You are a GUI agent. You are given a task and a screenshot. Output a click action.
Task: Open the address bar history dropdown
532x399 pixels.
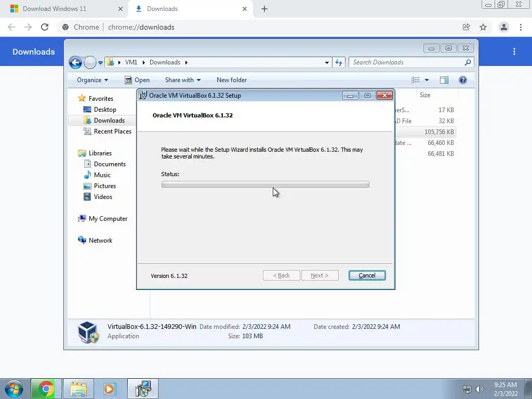(x=327, y=63)
